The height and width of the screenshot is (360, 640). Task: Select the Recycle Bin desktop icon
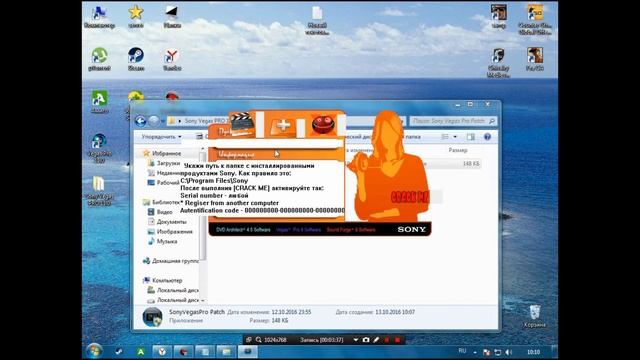535,316
